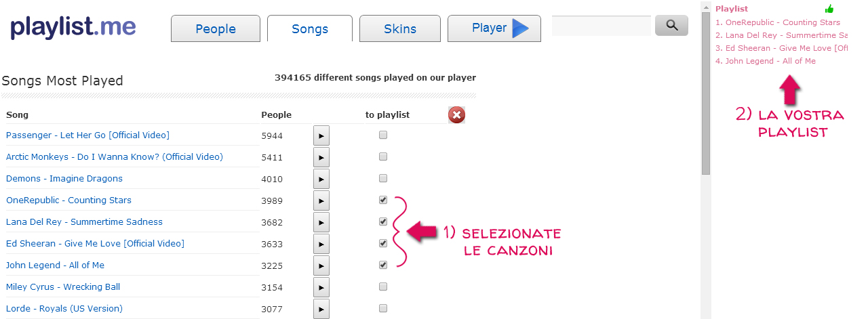Uncheck John Legend - All of Me checkbox
The width and height of the screenshot is (868, 319).
[383, 265]
